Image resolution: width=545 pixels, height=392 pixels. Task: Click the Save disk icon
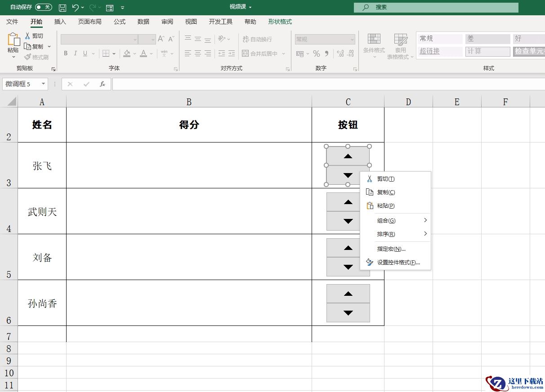(x=63, y=8)
